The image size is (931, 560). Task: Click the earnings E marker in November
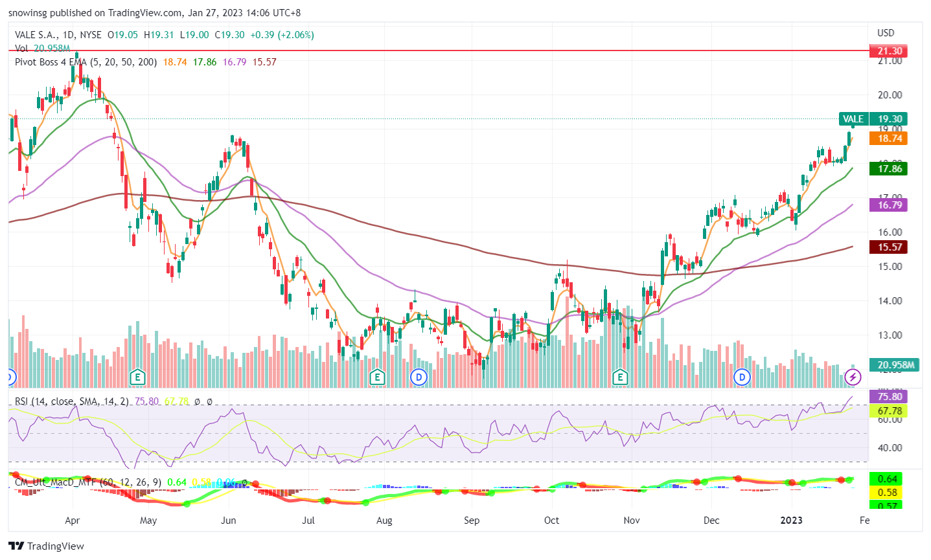pyautogui.click(x=620, y=377)
